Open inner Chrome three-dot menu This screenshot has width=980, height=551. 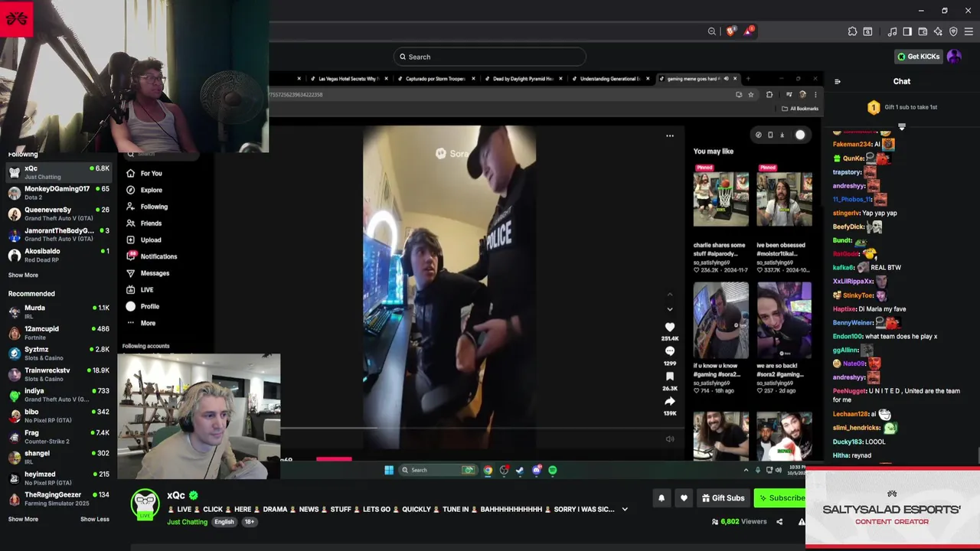815,95
